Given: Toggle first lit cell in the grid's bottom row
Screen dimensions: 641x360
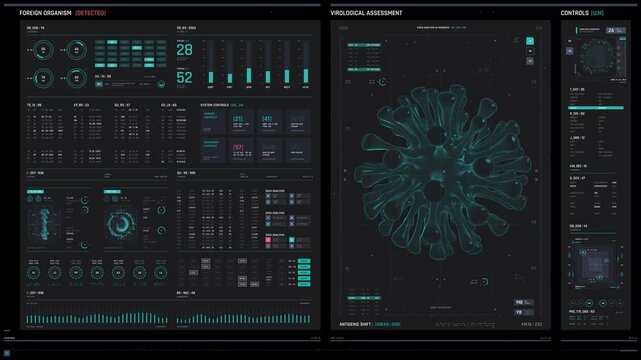Looking at the screenshot, I should coord(100,65).
